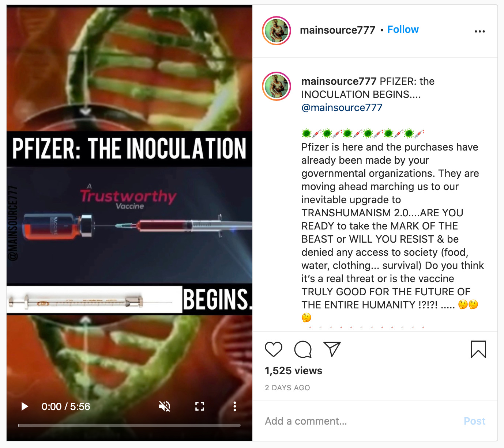Open the caption's profile avatar

pyautogui.click(x=277, y=86)
